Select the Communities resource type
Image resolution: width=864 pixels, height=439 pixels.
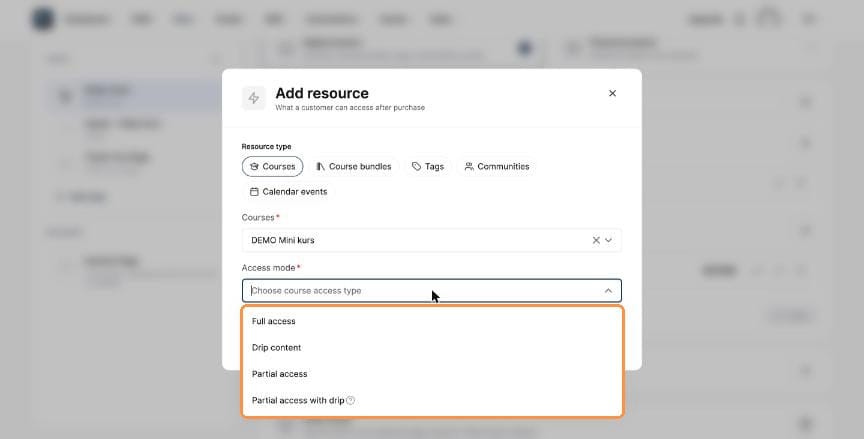pos(497,166)
